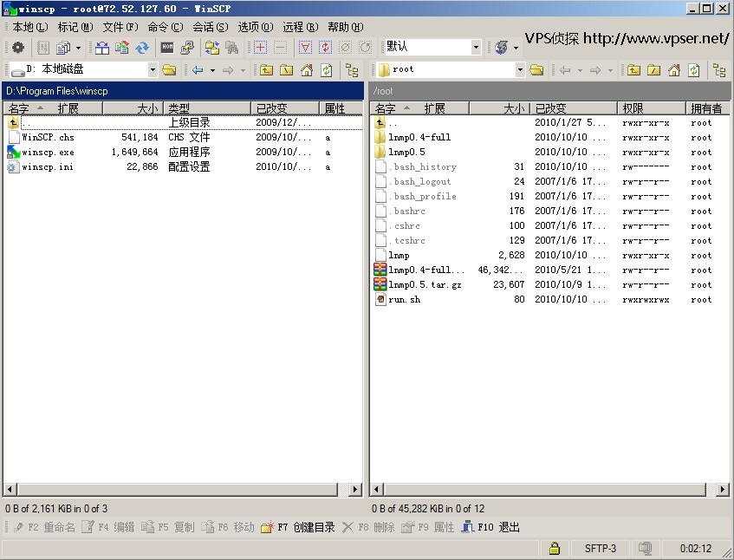Viewport: 734px width, 560px height.
Task: Open Preferences with the gear icon
Action: [17, 48]
